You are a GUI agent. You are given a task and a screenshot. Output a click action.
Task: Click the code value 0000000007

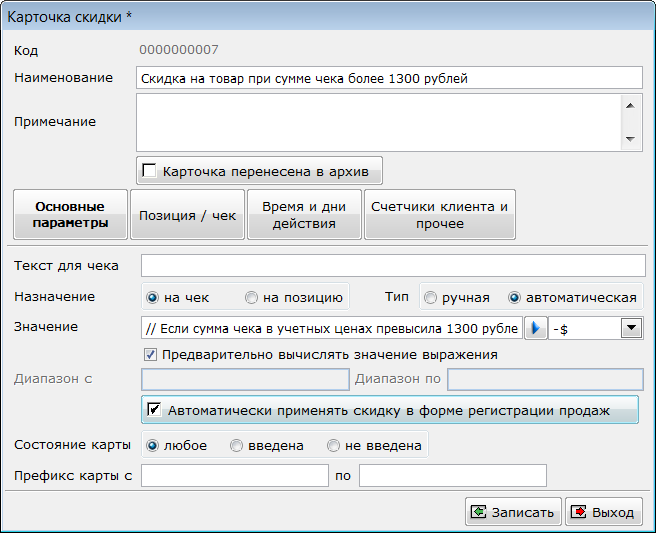point(179,50)
